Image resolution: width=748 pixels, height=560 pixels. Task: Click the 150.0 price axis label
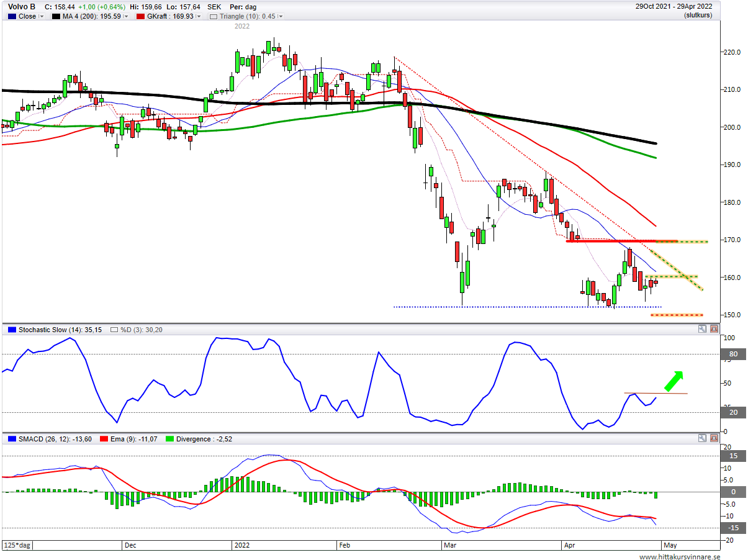click(x=732, y=315)
